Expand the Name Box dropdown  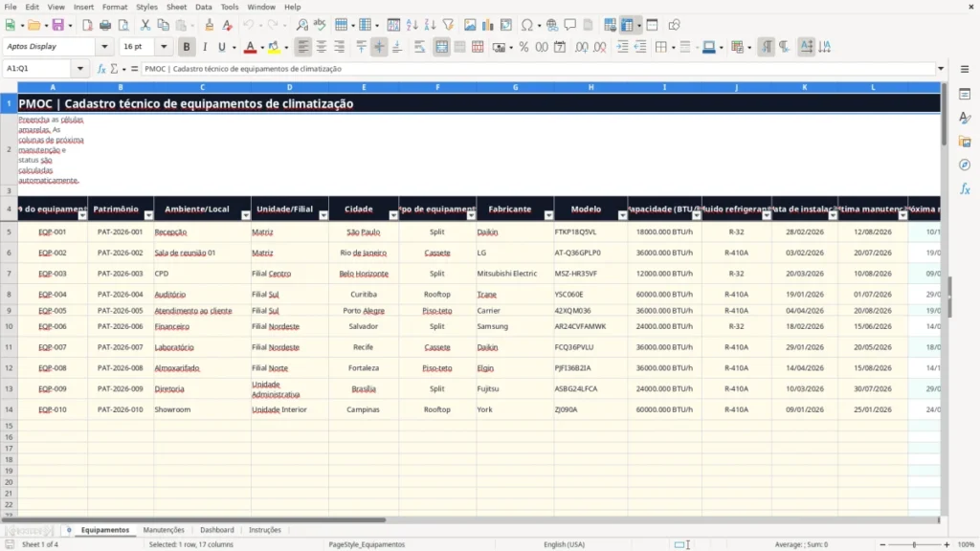[80, 69]
